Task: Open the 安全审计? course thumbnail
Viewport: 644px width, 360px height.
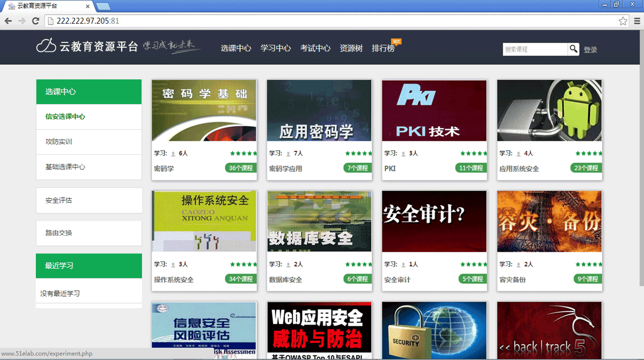Action: pyautogui.click(x=434, y=221)
